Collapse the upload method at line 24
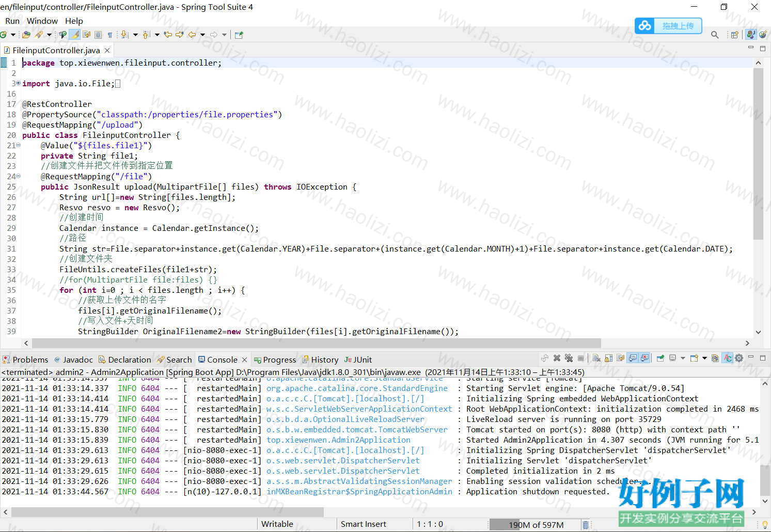 [19, 176]
